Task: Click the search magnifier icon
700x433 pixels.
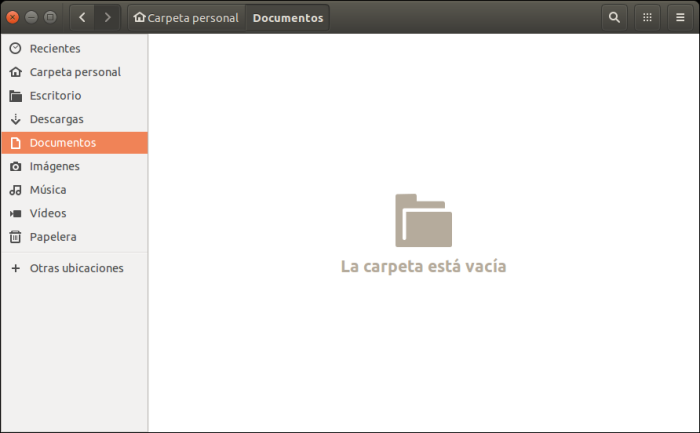Action: point(614,17)
